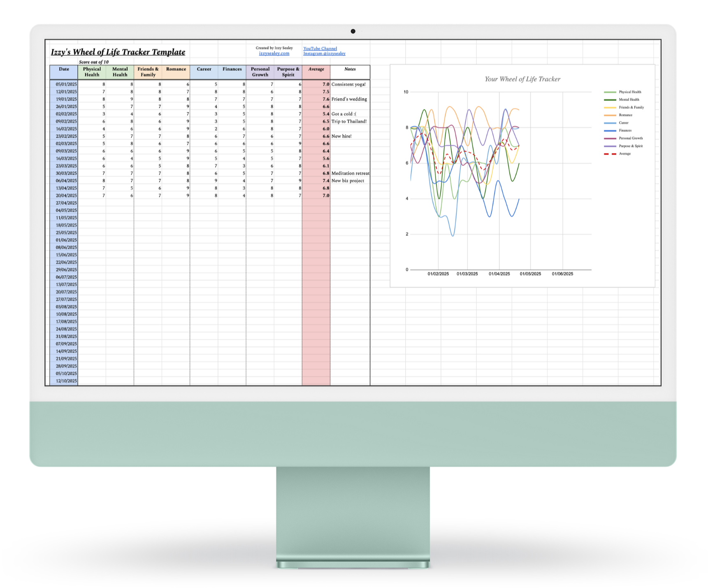The image size is (708, 588).
Task: Select the 31/08/2025 date cell
Action: (x=64, y=336)
